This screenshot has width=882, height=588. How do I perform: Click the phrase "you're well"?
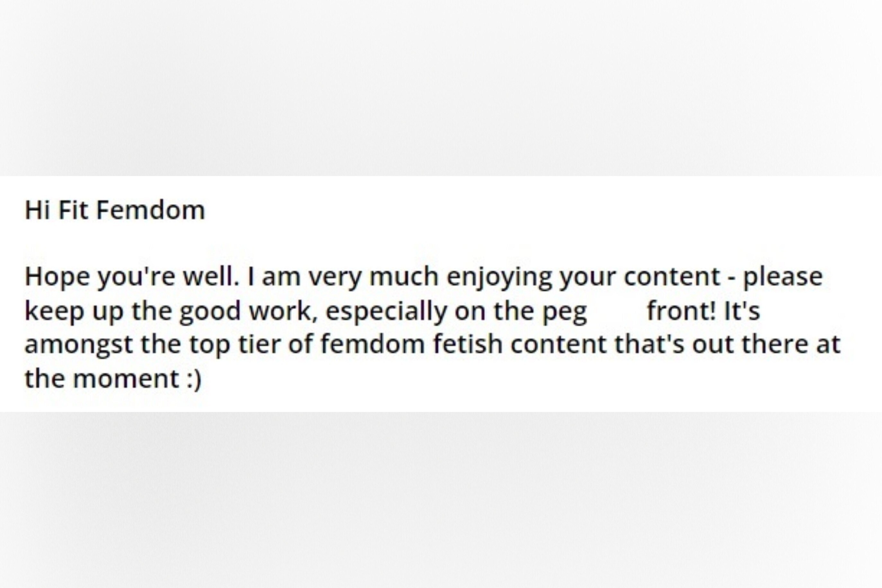pos(168,277)
